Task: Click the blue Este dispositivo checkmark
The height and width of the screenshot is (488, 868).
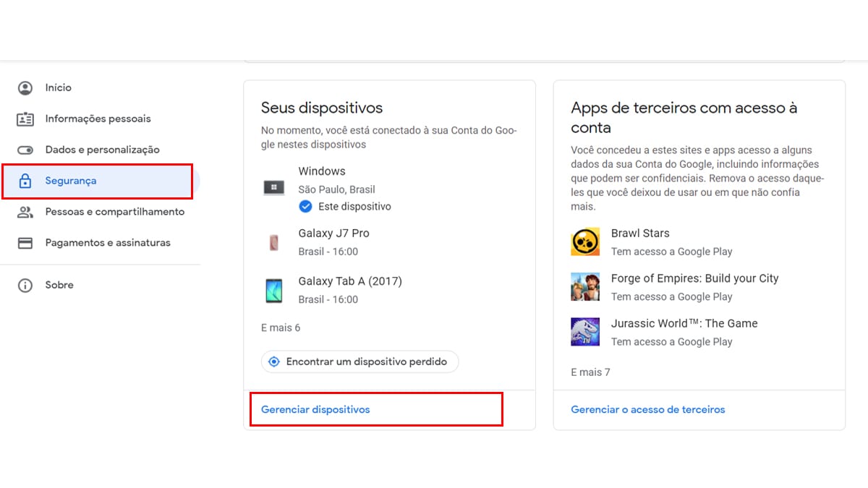Action: tap(305, 207)
